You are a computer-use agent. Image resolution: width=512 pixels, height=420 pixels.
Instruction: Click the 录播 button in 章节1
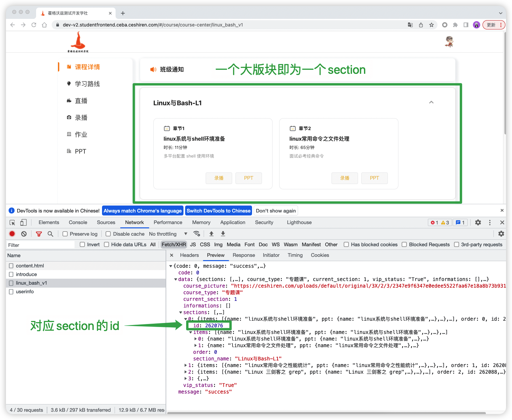(219, 178)
